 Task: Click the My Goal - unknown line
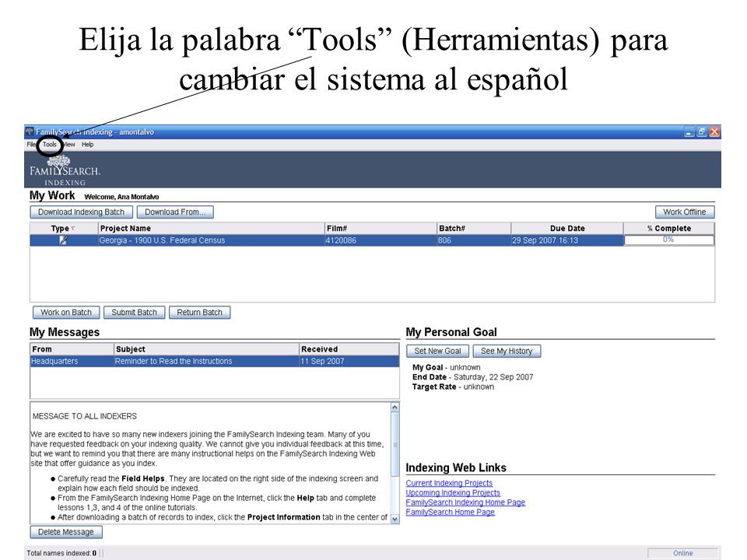pyautogui.click(x=447, y=368)
